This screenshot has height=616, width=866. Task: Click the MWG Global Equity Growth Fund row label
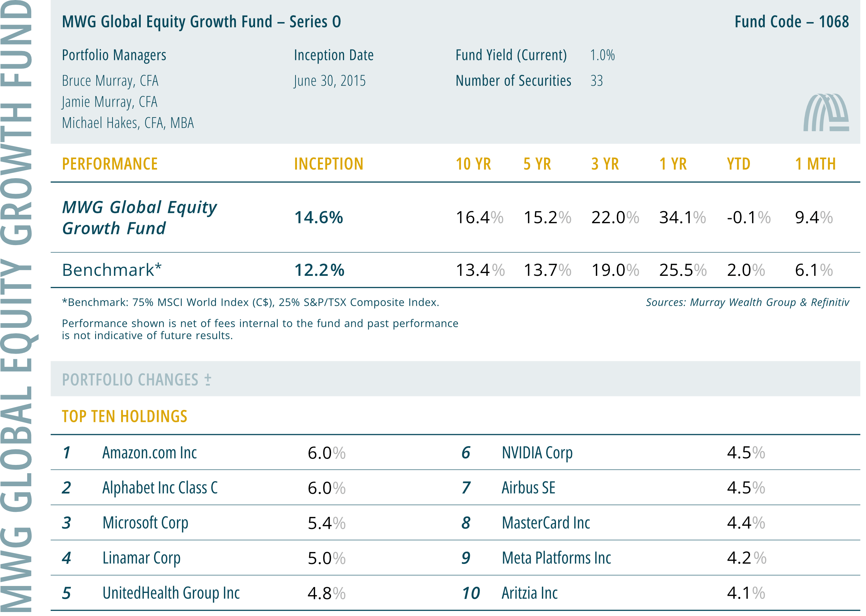pyautogui.click(x=139, y=217)
